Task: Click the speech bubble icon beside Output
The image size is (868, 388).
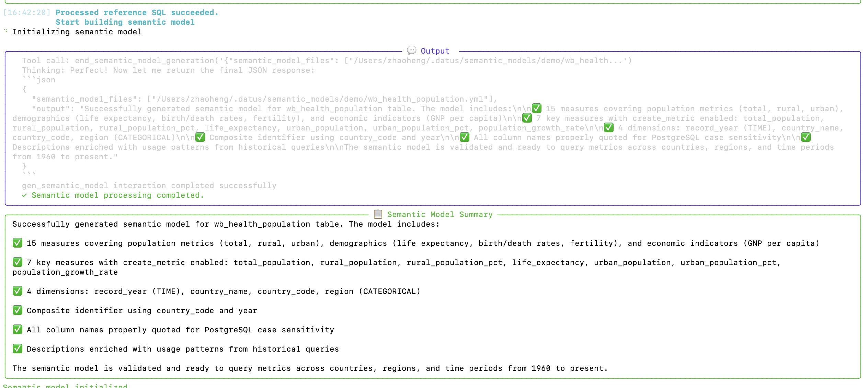Action: pos(411,51)
